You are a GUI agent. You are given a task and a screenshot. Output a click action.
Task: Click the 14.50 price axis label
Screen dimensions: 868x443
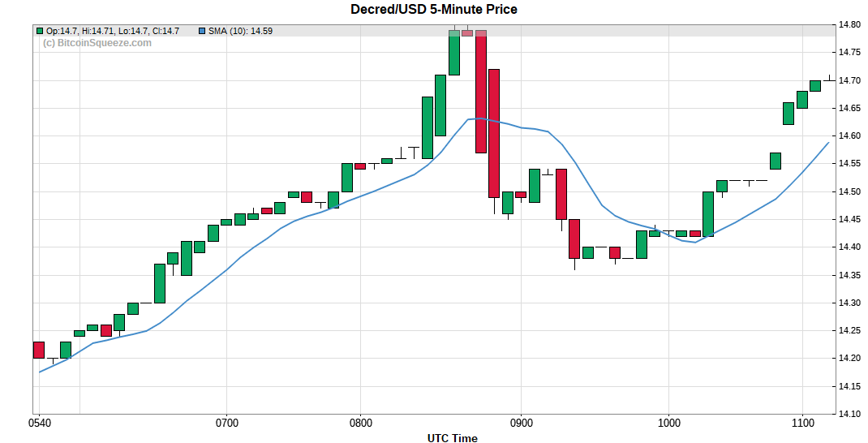click(849, 192)
